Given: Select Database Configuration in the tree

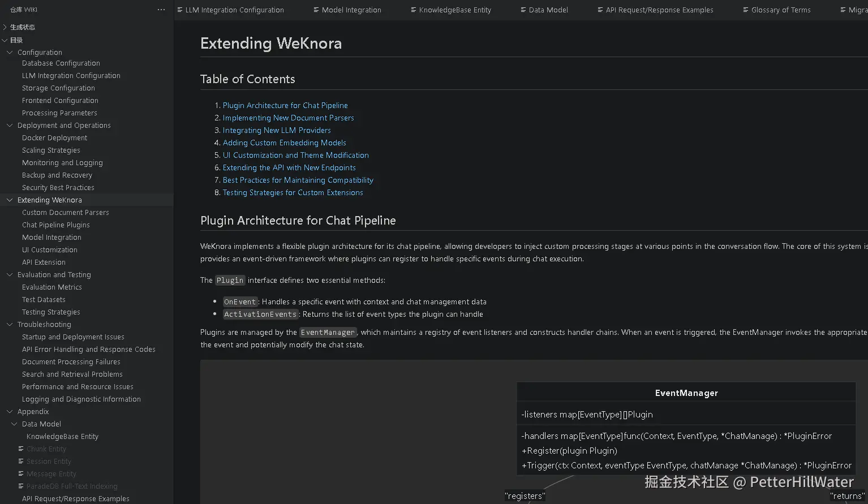Looking at the screenshot, I should pyautogui.click(x=61, y=63).
